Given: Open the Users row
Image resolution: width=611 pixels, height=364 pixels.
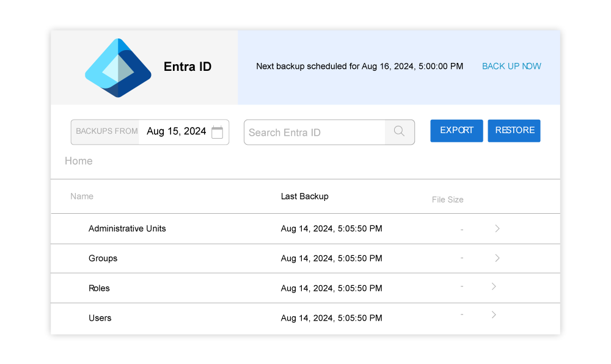Looking at the screenshot, I should [305, 318].
